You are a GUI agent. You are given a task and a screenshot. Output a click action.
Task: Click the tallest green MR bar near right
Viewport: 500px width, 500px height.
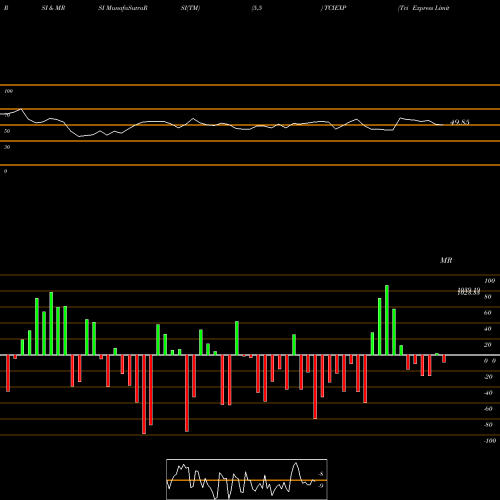pyautogui.click(x=387, y=320)
